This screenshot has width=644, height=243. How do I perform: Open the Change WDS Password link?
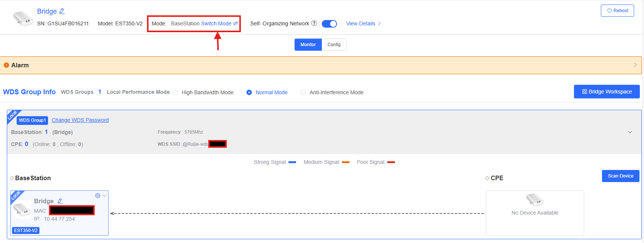[80, 120]
